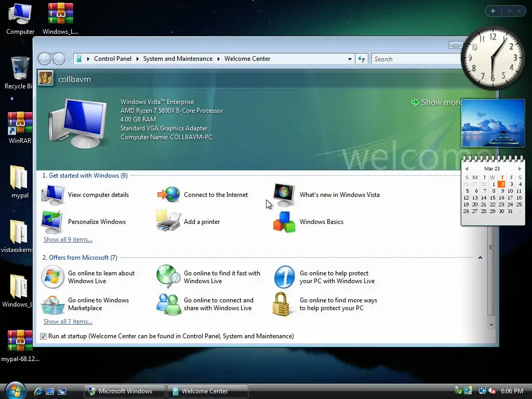Click Show all 9 items link
Viewport: 532px width, 399px height.
click(x=68, y=240)
